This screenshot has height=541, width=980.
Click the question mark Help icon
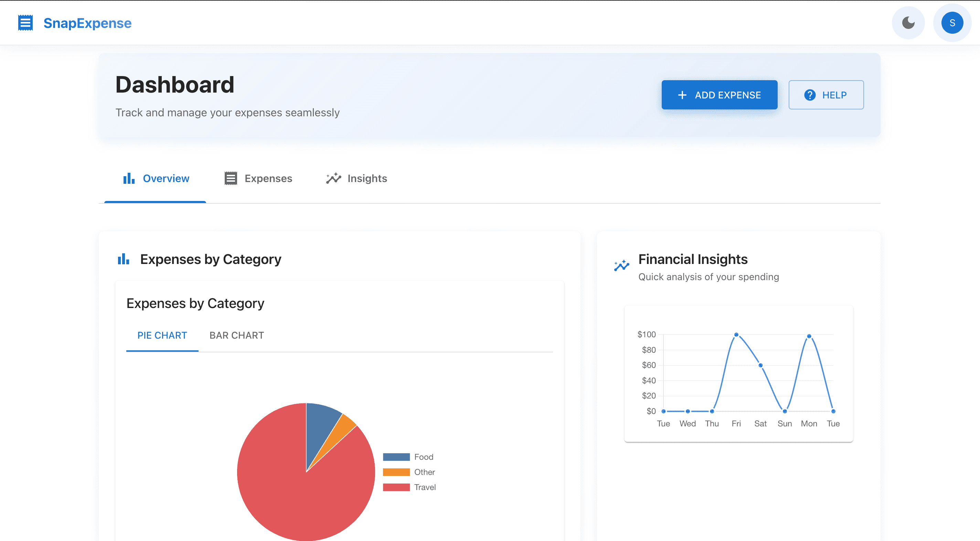pyautogui.click(x=810, y=95)
